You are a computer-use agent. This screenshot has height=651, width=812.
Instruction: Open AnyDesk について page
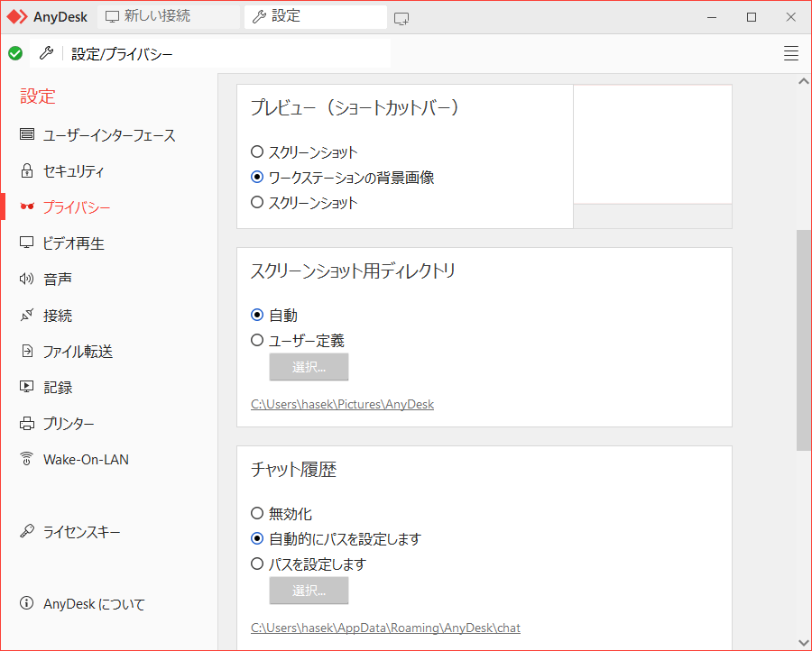pos(94,604)
